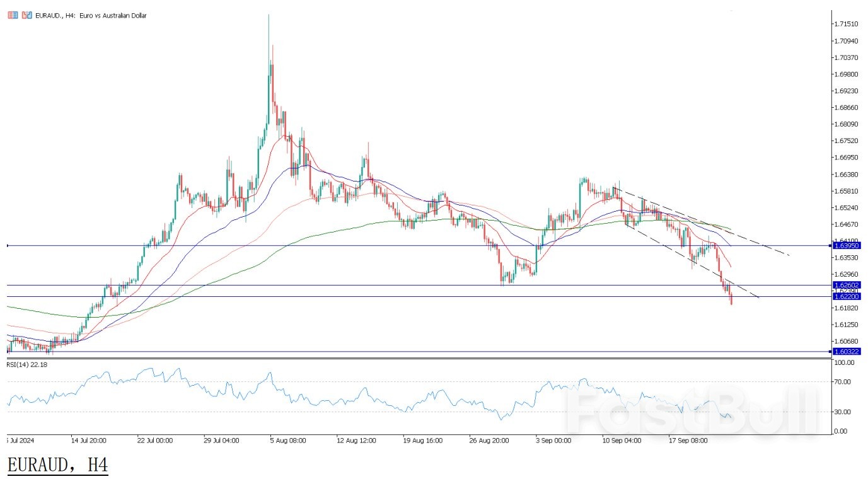Screen dimensions: 868x479
Task: Click the Euro vs Australian Dollar link text
Action: (115, 15)
